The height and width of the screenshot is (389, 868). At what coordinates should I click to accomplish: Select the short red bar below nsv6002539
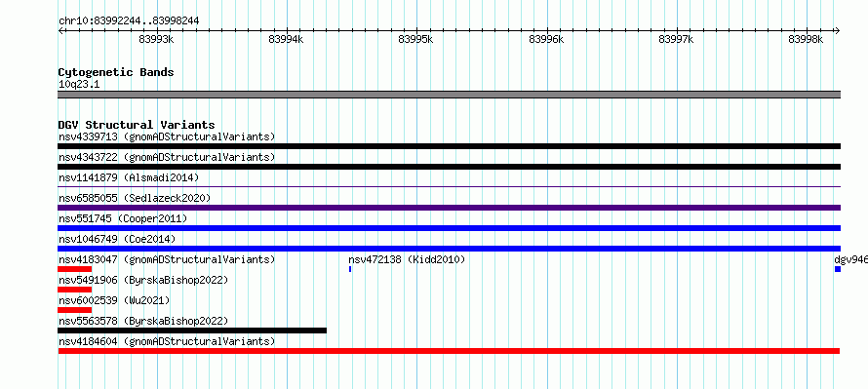[75, 310]
